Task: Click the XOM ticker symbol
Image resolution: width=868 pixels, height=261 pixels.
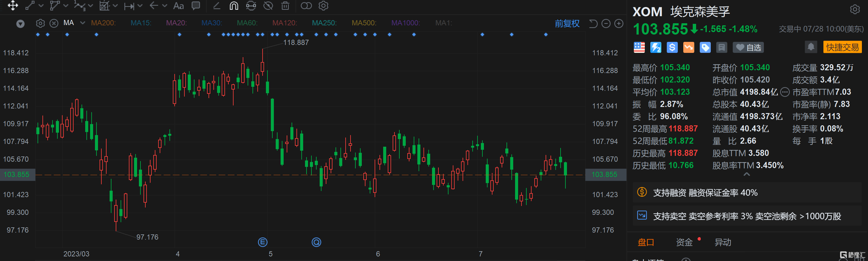Action: (647, 12)
